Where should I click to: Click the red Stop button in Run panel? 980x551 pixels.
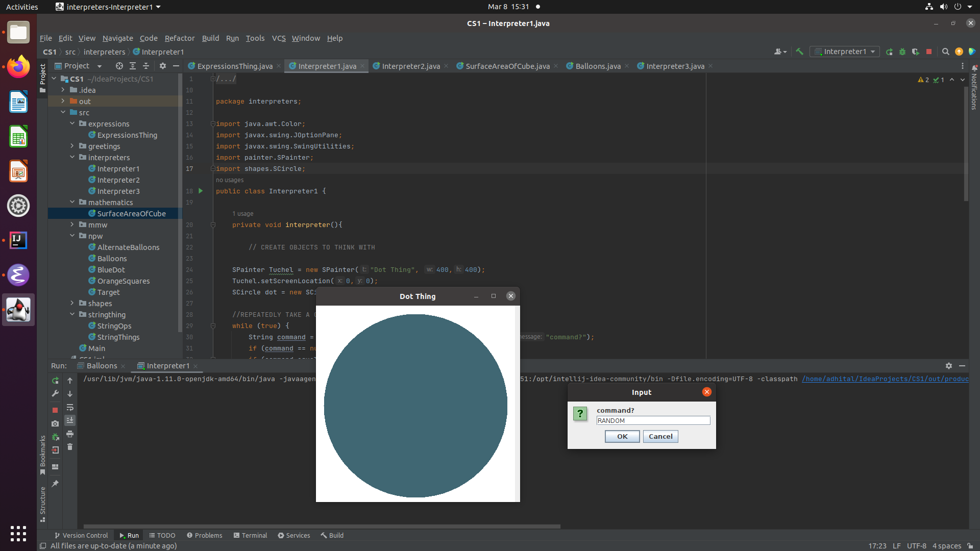click(x=55, y=410)
